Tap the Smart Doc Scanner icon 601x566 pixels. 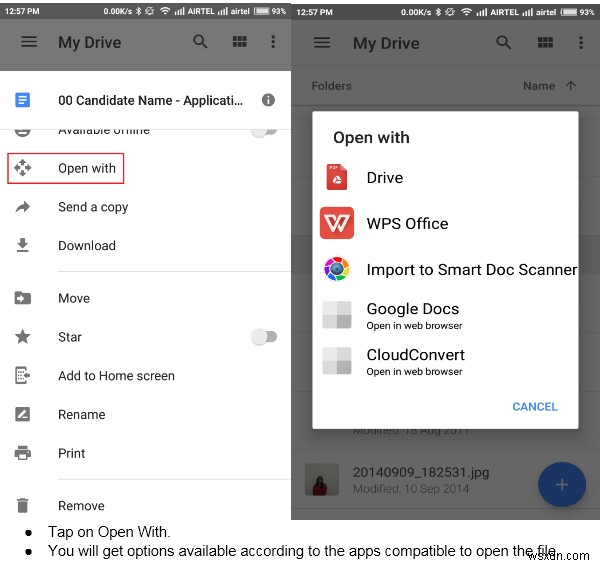[337, 269]
